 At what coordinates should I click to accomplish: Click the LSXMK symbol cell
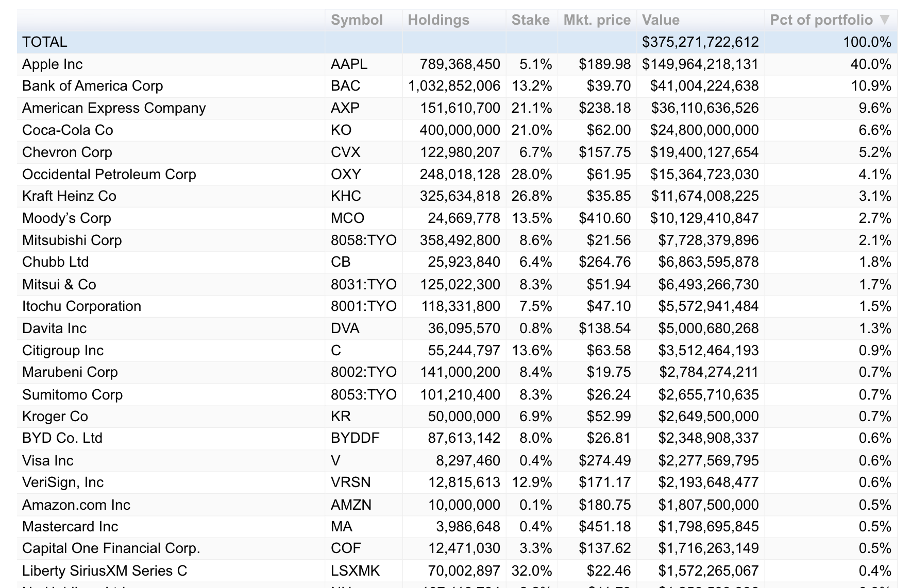[356, 571]
